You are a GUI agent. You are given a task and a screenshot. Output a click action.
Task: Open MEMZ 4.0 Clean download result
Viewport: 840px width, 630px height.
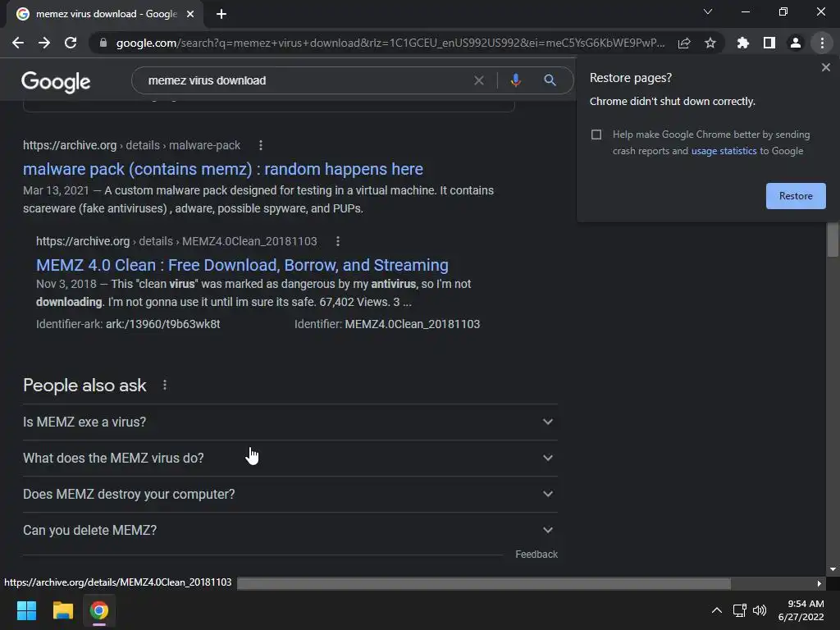click(x=242, y=265)
